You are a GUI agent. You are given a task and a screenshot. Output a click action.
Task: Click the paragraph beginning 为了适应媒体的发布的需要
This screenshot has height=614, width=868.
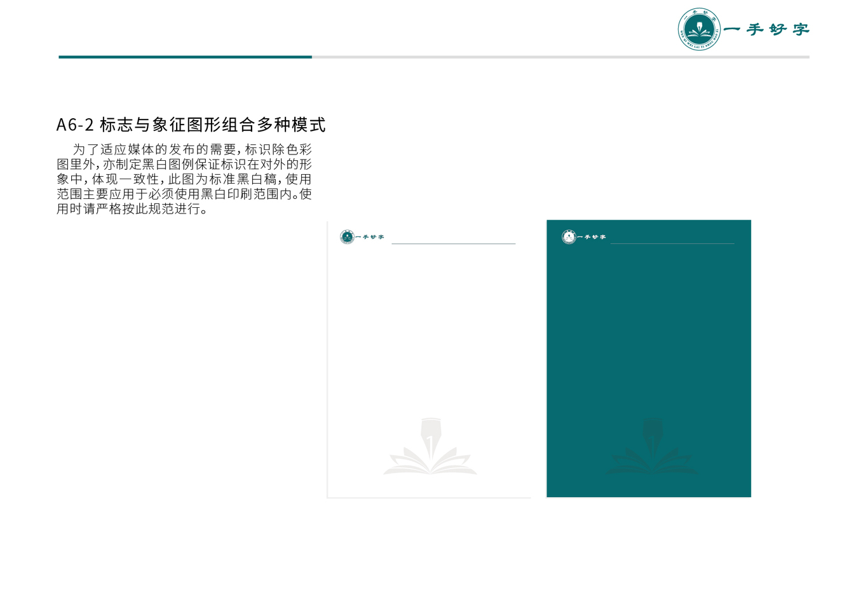coord(184,179)
